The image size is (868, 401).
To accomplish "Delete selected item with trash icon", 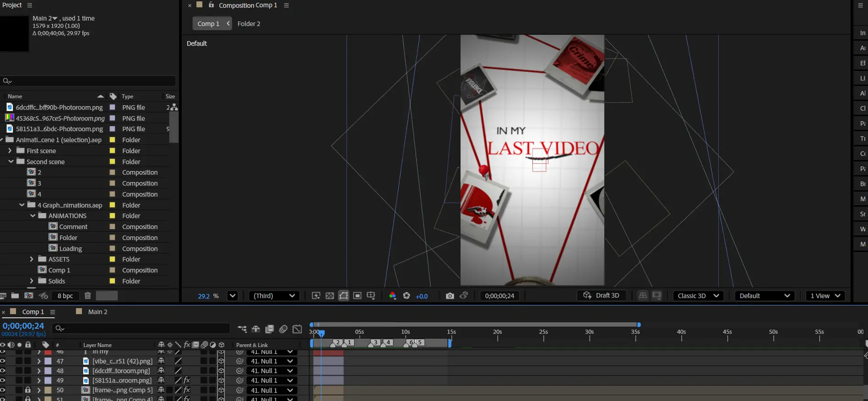I will pos(88,296).
